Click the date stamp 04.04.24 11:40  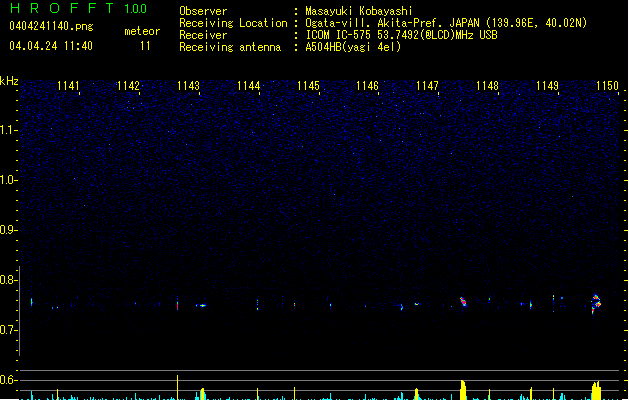[x=51, y=46]
